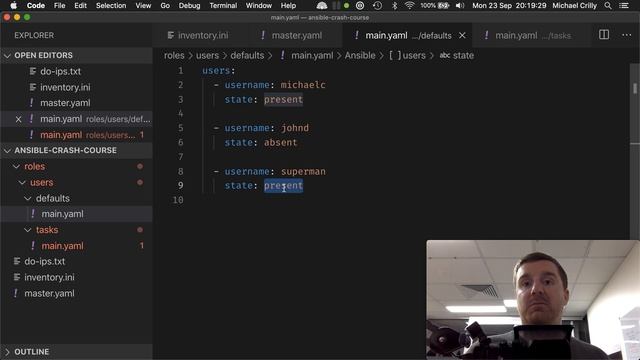Click the Ansible breadcrumb
The width and height of the screenshot is (640, 360).
click(360, 56)
